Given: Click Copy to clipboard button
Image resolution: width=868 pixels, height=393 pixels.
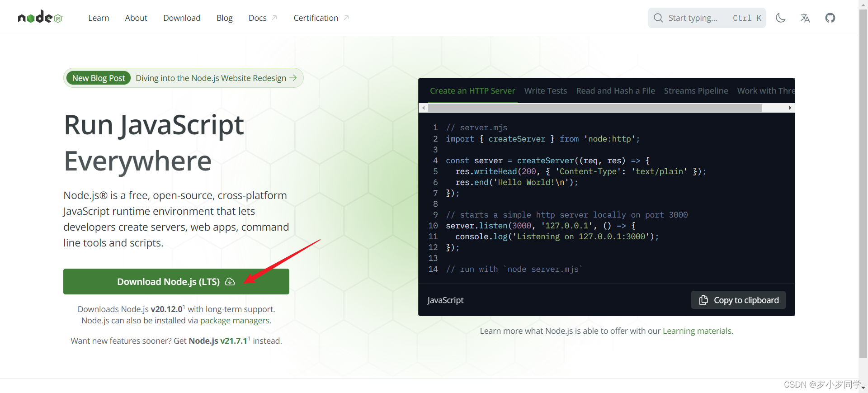Looking at the screenshot, I should pos(738,300).
